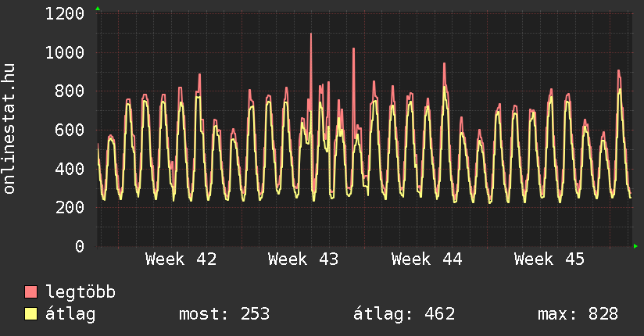Select the Week 42 axis label

181,259
